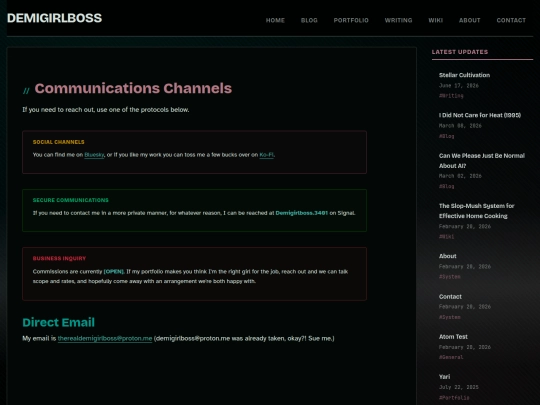
Task: Click the Demigirlboss.3401 Signal handle
Action: coord(302,213)
